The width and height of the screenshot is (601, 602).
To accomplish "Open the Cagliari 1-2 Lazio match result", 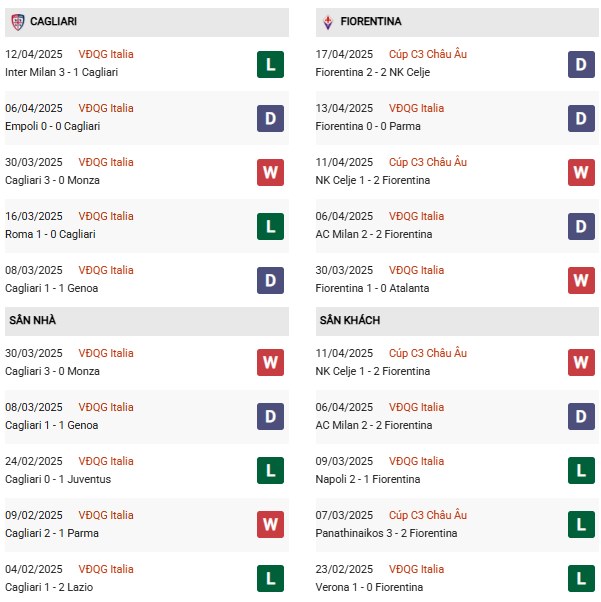I will (49, 587).
